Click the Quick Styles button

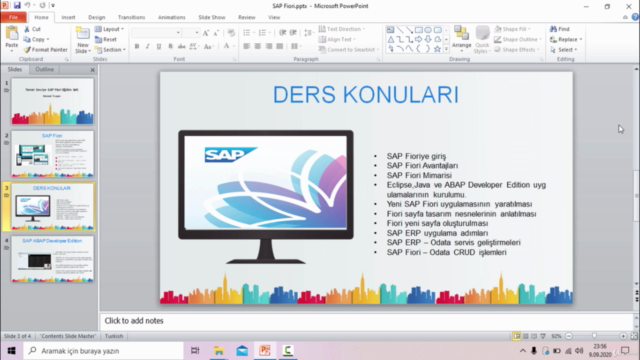(x=482, y=39)
